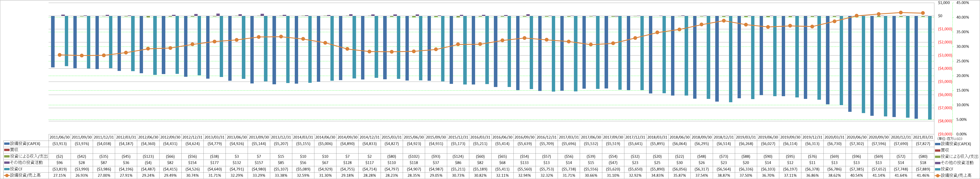The width and height of the screenshot is (980, 179).
Task: Click the teal 投資CF bar for 2021/03/31
Action: point(930,68)
